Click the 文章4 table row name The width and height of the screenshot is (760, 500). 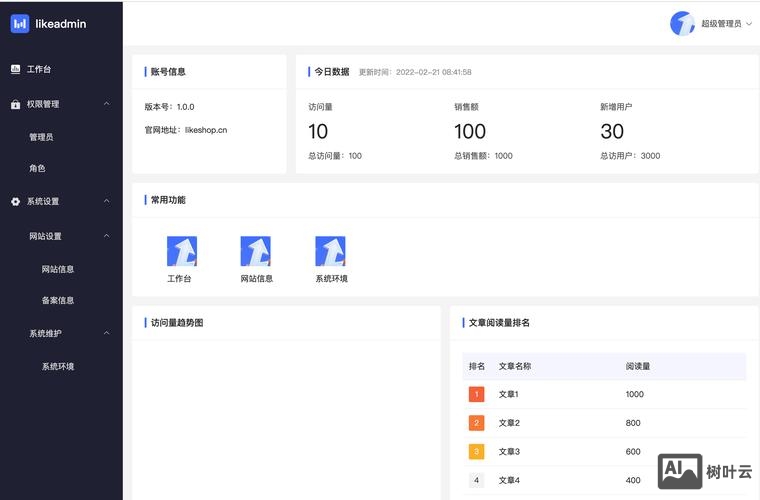pyautogui.click(x=509, y=480)
